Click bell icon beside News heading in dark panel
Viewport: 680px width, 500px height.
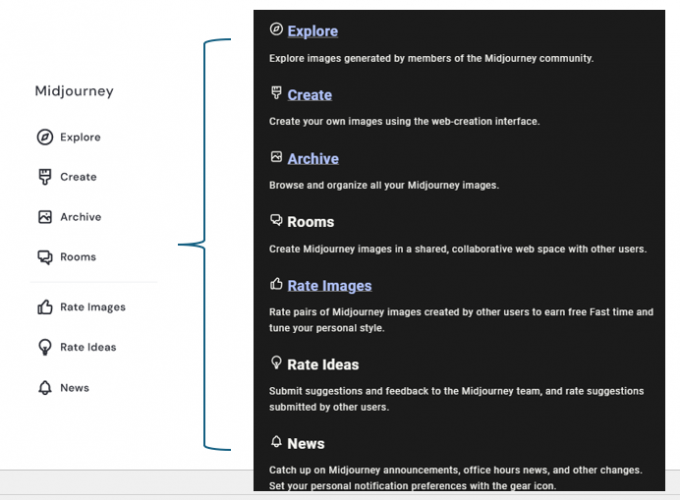pyautogui.click(x=276, y=441)
